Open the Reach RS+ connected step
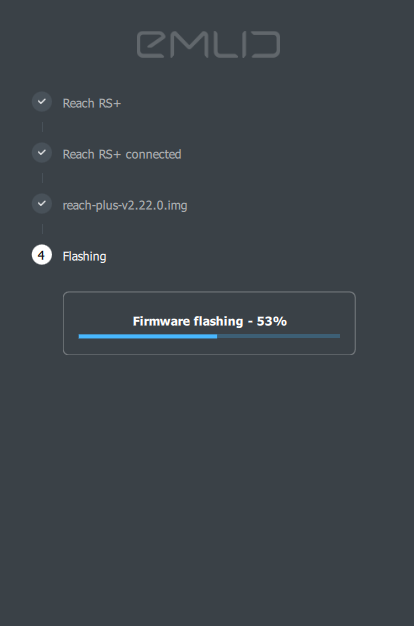The height and width of the screenshot is (626, 414). (x=122, y=155)
